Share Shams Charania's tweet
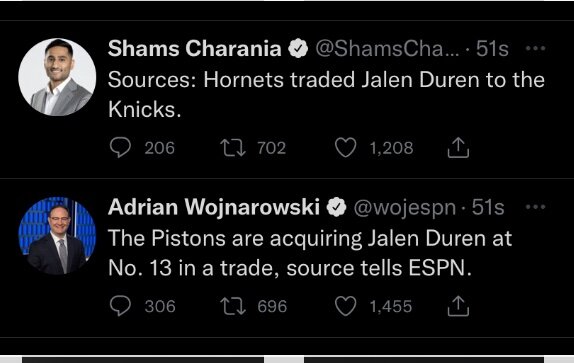The image size is (574, 363). tap(458, 147)
